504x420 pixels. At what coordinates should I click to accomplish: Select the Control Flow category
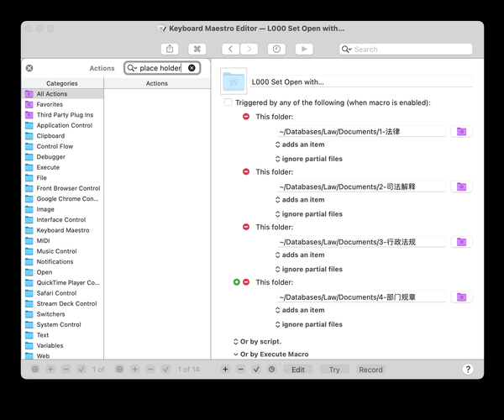click(55, 146)
